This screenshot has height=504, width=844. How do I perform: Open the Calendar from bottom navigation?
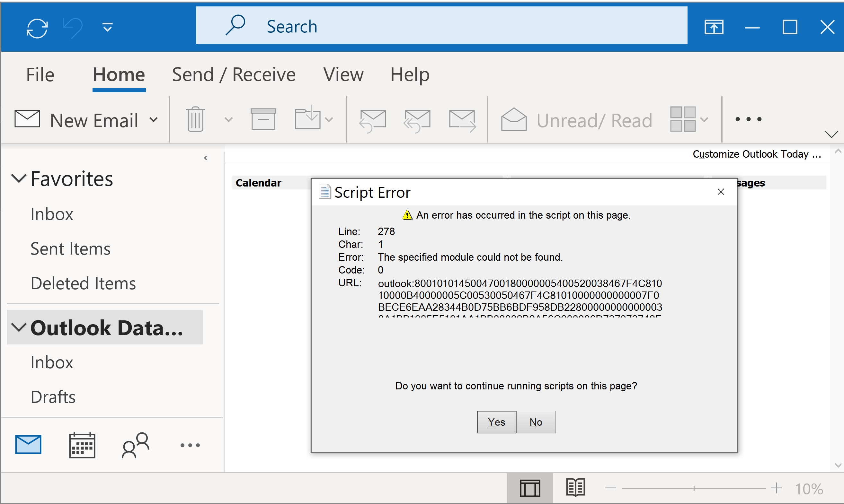[x=82, y=445]
